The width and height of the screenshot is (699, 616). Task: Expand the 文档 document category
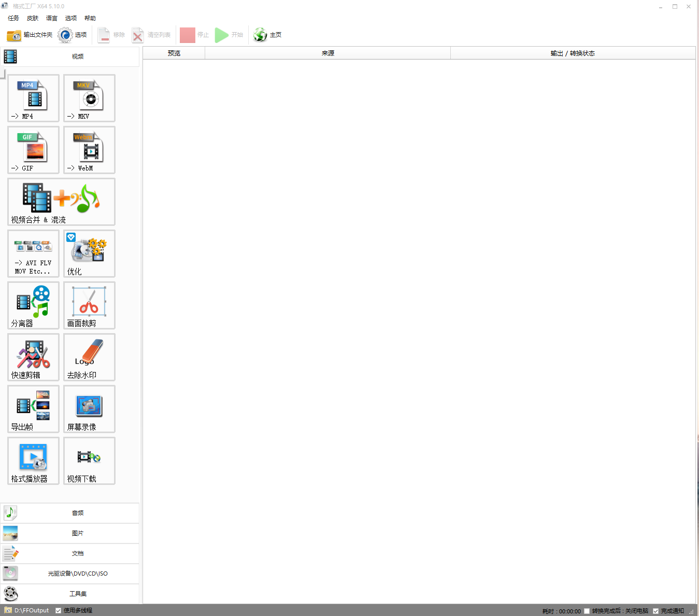coord(70,553)
